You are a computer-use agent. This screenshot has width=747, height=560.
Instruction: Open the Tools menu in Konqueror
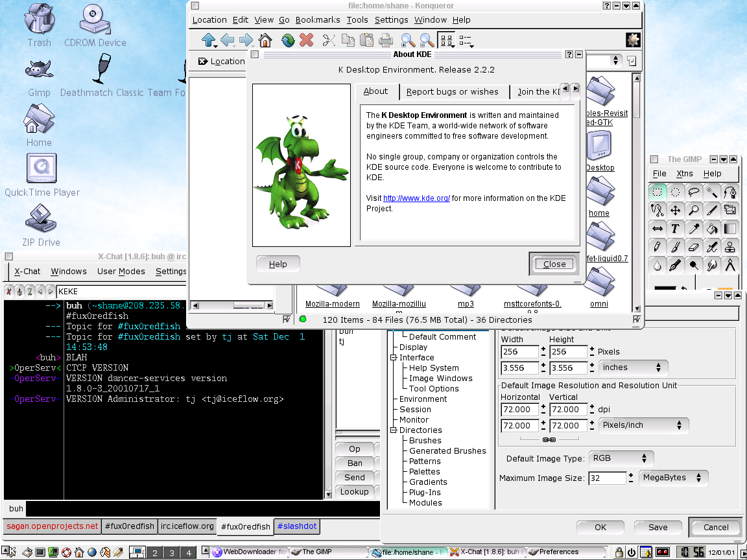pyautogui.click(x=357, y=19)
